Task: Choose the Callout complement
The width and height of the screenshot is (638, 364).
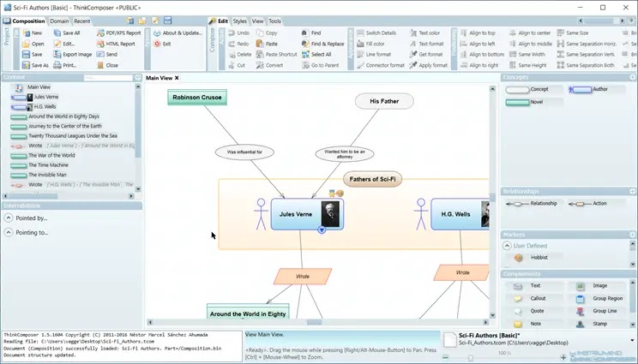Action: click(x=531, y=298)
